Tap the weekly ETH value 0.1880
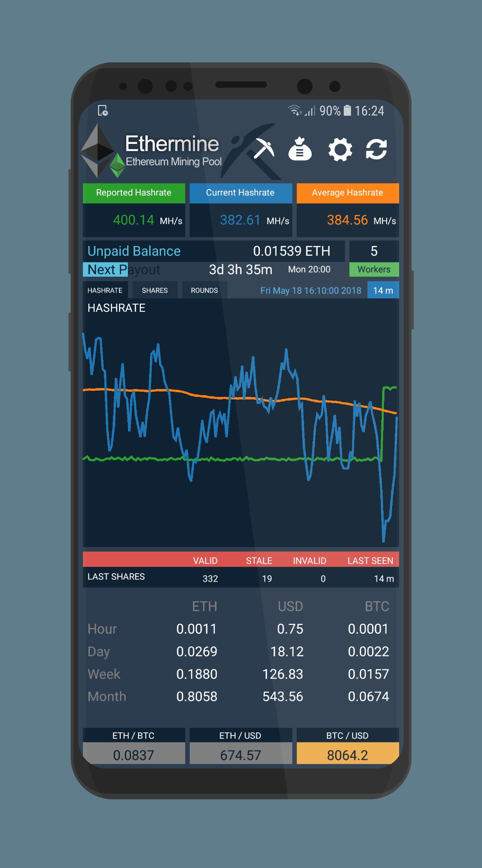This screenshot has width=482, height=868. coord(197,674)
